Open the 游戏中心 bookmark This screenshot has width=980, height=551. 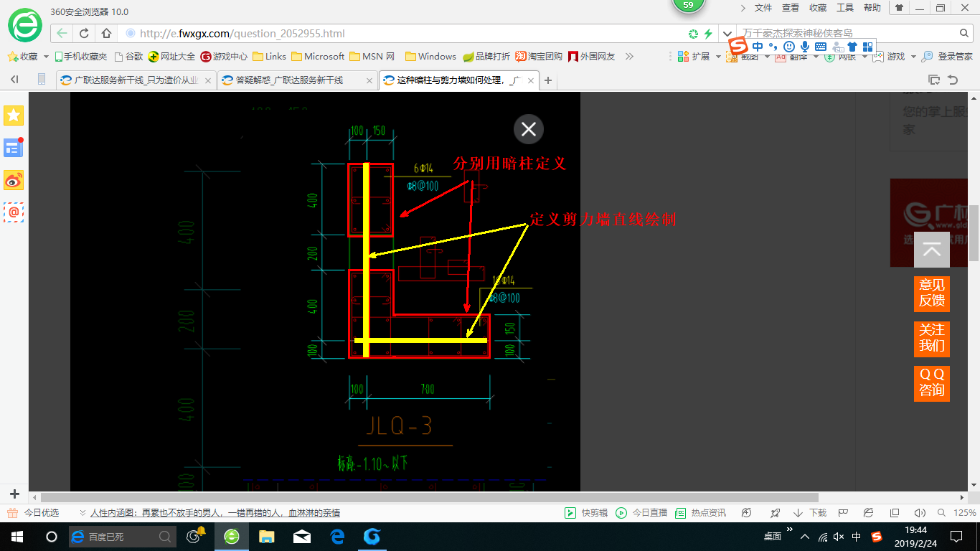(224, 56)
